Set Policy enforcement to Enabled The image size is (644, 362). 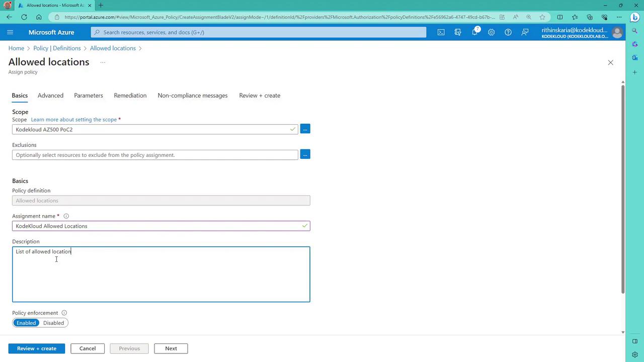pyautogui.click(x=26, y=323)
